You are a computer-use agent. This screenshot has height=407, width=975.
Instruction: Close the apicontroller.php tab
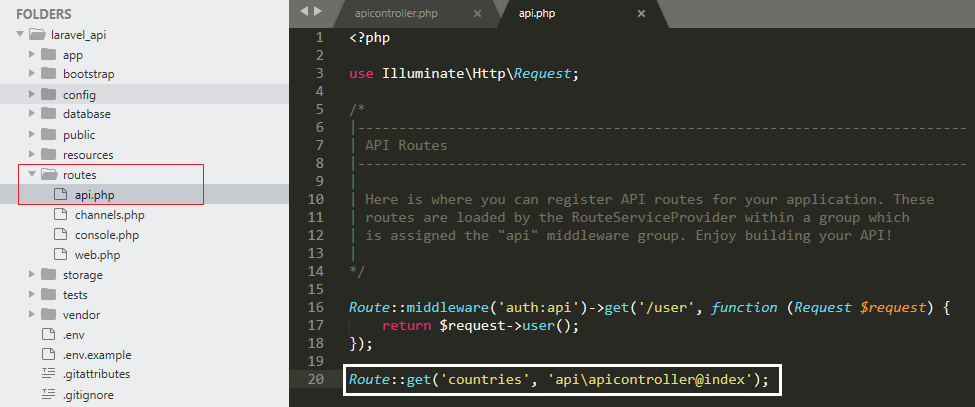pos(477,14)
